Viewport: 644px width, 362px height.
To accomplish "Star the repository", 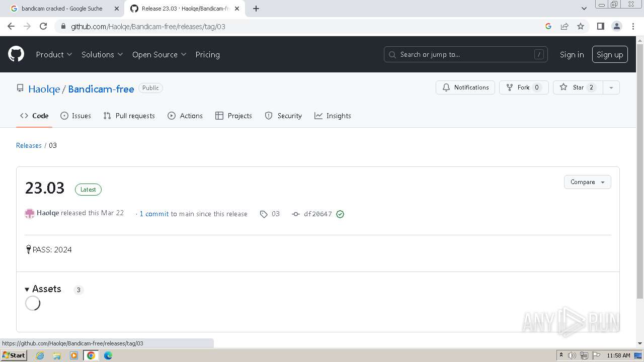I will coord(578,87).
